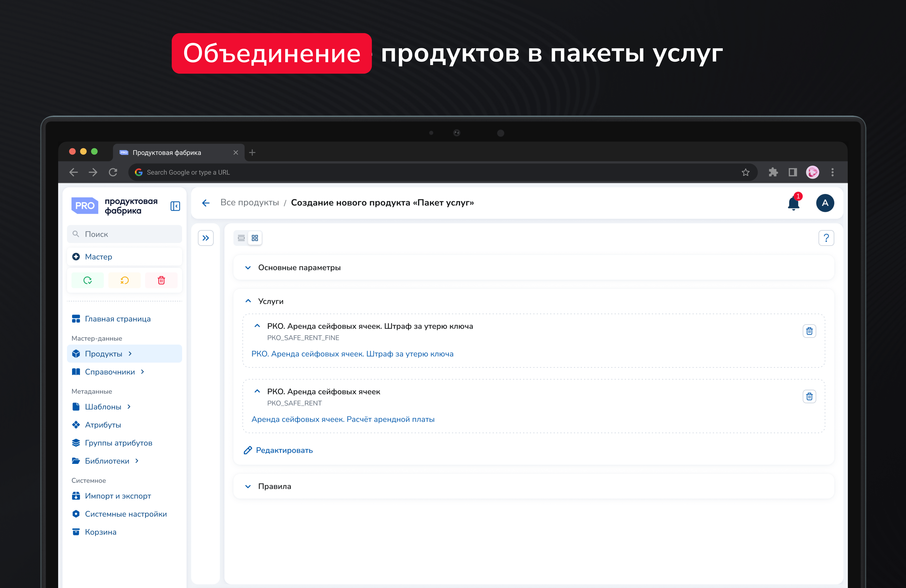Expand the side panel with double-arrow button
This screenshot has height=588, width=906.
(x=206, y=238)
